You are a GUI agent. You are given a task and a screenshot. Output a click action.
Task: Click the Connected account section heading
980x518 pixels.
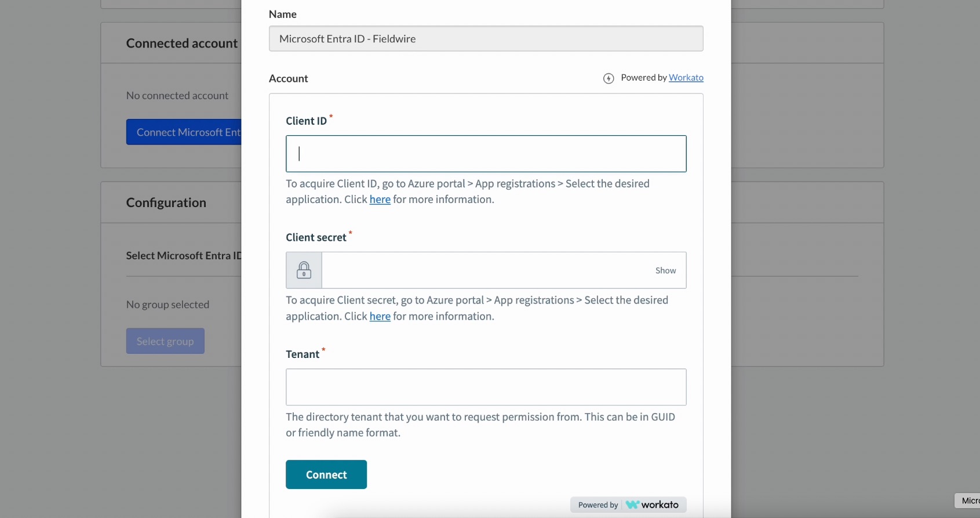click(x=182, y=44)
